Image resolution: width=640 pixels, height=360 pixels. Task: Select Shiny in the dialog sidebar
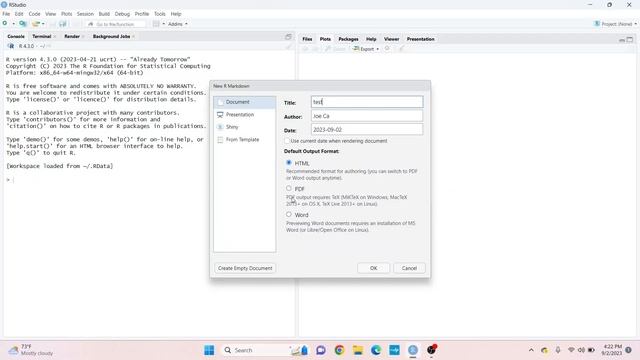pos(244,127)
